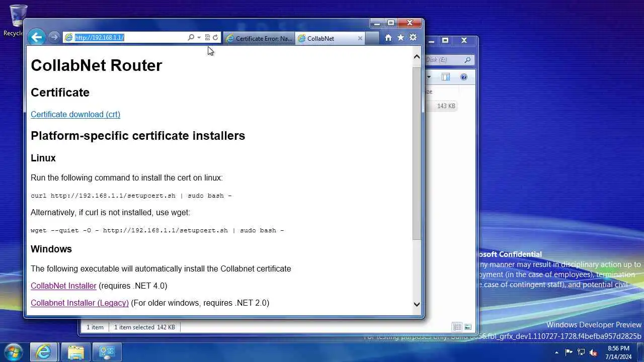Screen dimensions: 644x362
Task: Click the wget --quiet setupcert.sh command text
Action: point(157,230)
